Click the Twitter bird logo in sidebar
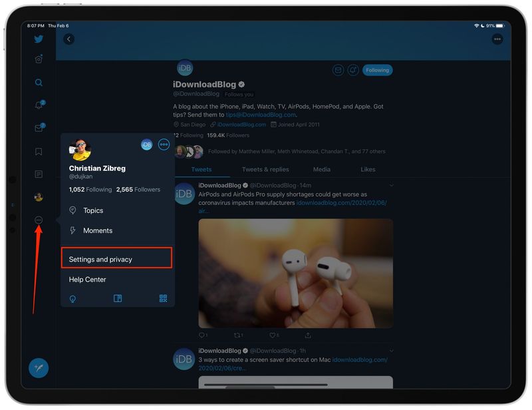The image size is (532, 410). [39, 39]
